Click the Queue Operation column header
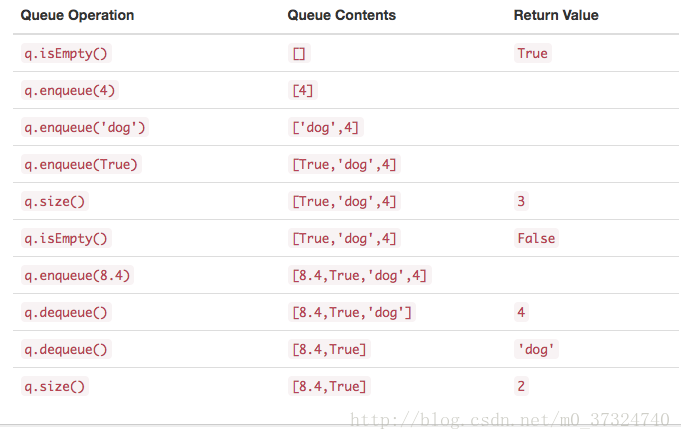Viewport: 681px width, 440px height. tap(77, 15)
